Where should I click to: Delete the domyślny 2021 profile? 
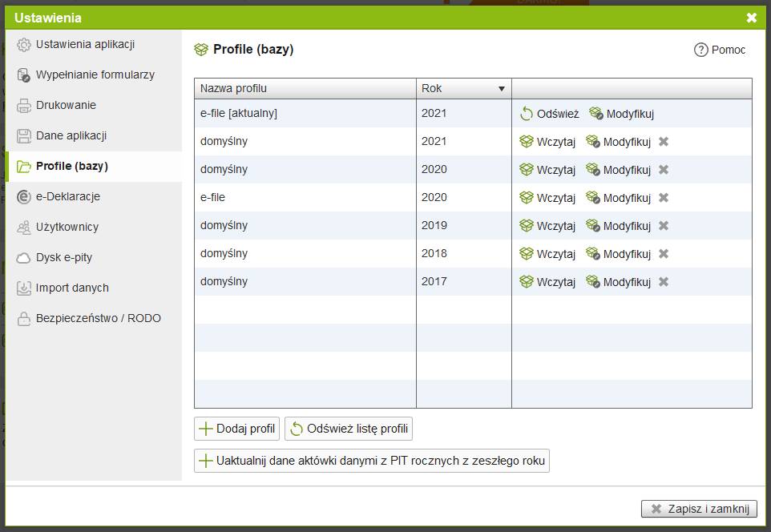[664, 142]
